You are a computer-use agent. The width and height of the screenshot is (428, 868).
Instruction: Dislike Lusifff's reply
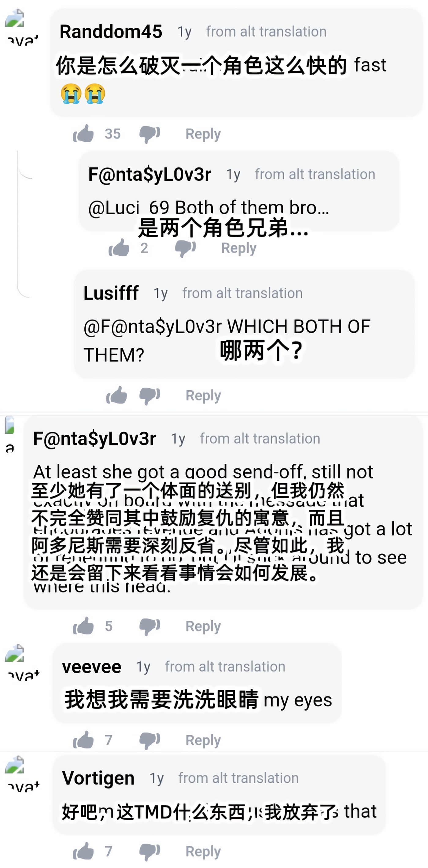149,395
